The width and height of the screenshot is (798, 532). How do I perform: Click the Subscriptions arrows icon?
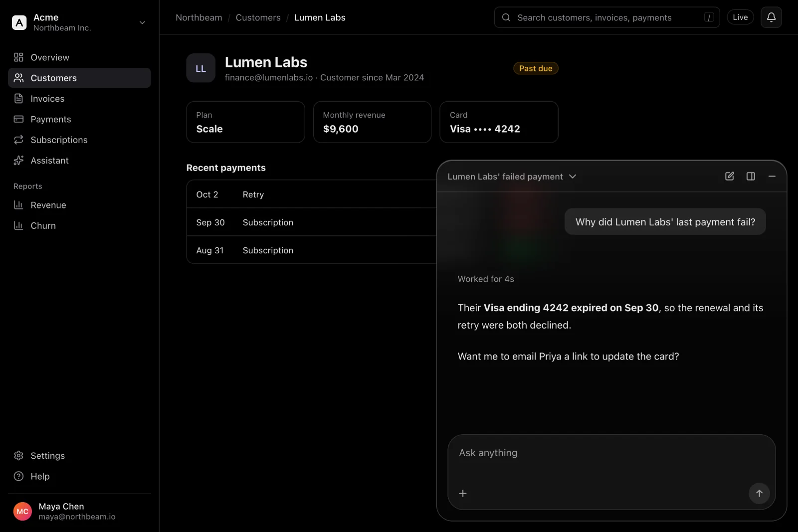[x=18, y=140]
